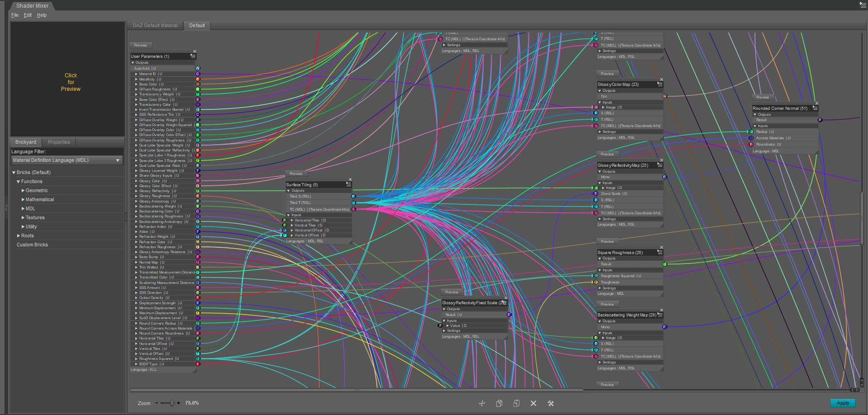Expand Settings section of Glossy Color Map brick
The image size is (868, 415).
pyautogui.click(x=600, y=132)
